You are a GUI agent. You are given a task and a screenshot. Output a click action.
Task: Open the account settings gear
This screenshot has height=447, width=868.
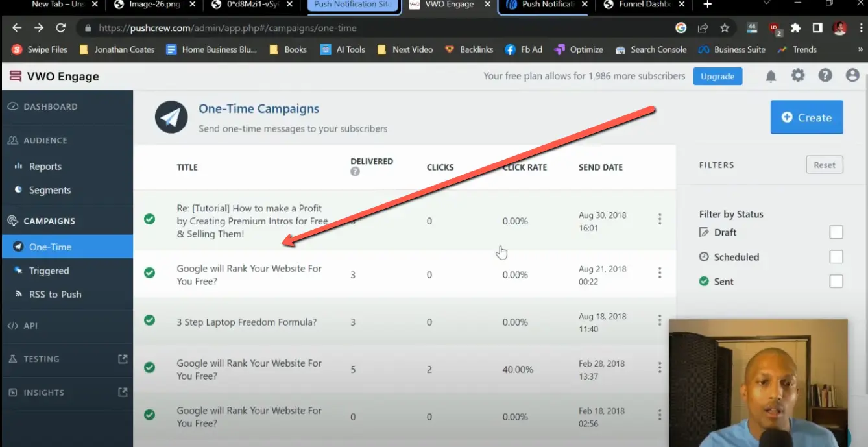(797, 76)
